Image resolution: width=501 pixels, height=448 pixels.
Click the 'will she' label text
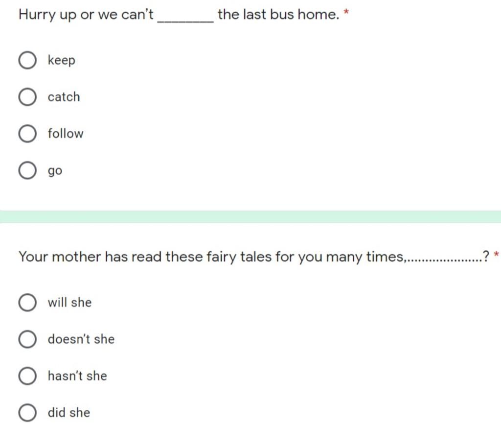(x=69, y=303)
